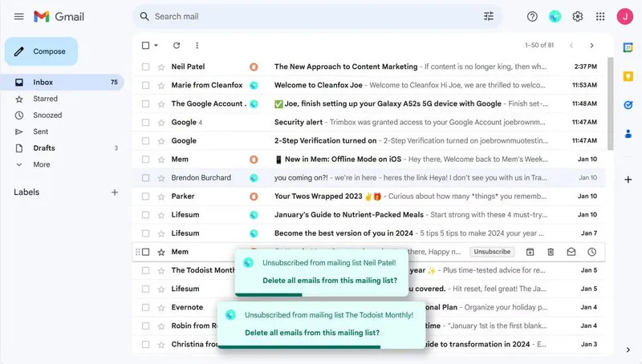642x364 pixels.
Task: Get add-ons plus icon in side panel
Action: click(628, 180)
